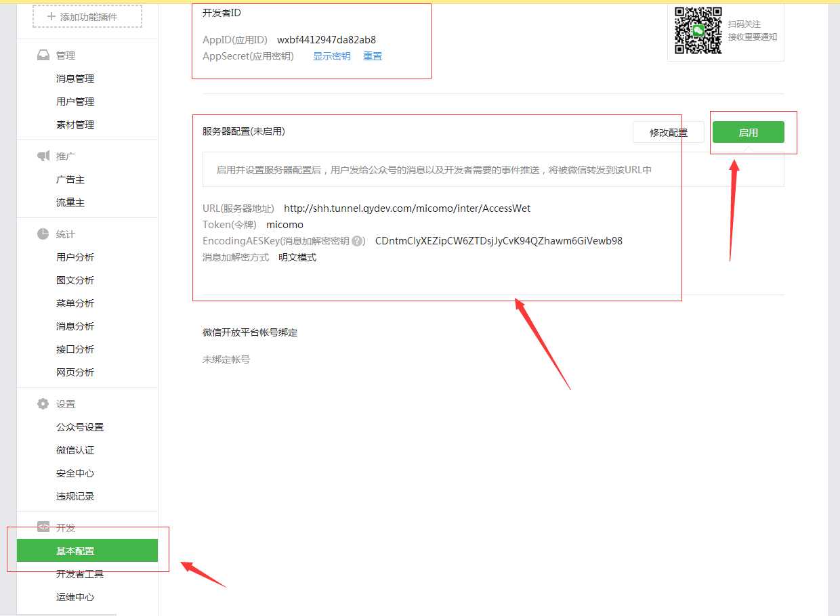Click green 启用 button

(749, 132)
